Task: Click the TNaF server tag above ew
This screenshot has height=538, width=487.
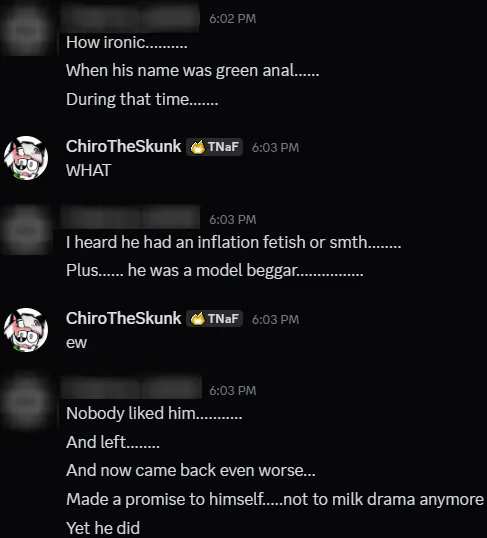Action: tap(214, 319)
